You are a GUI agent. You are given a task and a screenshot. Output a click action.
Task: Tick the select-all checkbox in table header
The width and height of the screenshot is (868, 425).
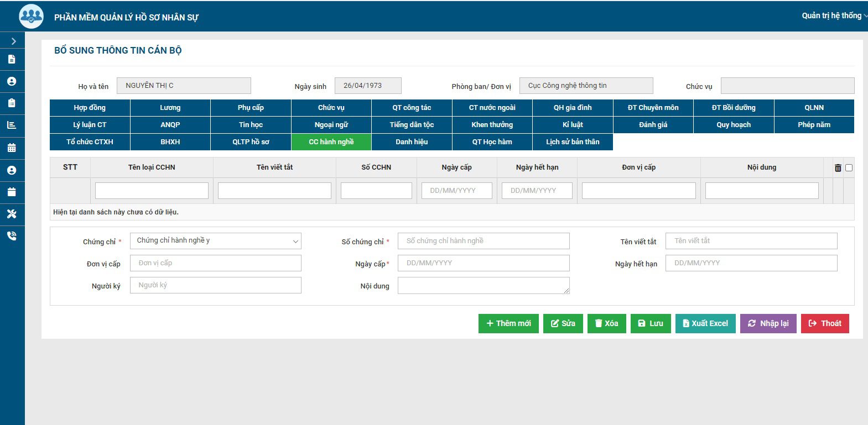coord(849,168)
